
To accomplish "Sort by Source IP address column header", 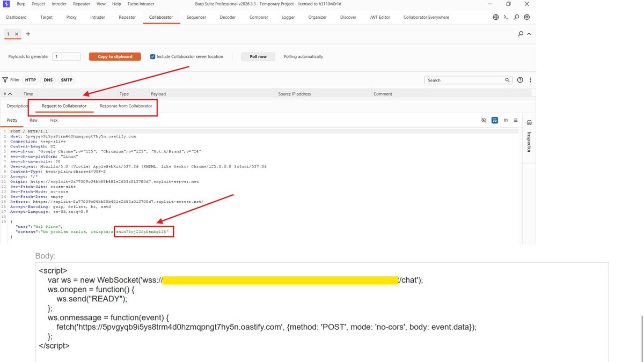I will click(294, 94).
